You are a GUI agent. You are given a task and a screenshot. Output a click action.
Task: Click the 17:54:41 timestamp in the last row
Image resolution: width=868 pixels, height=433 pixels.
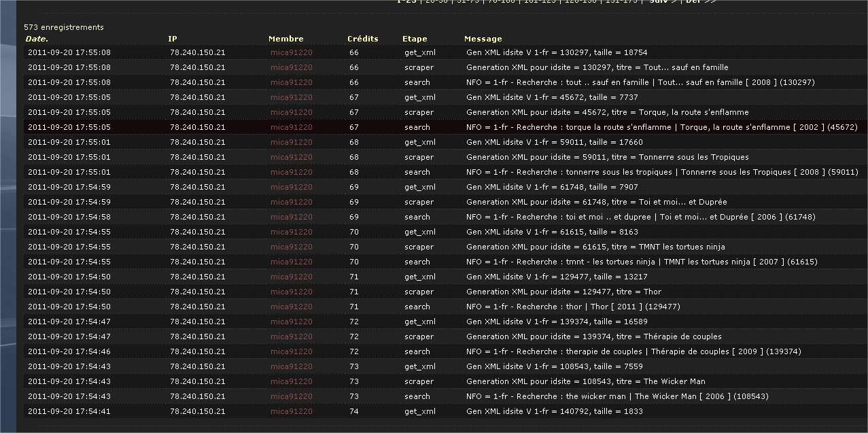tap(69, 411)
